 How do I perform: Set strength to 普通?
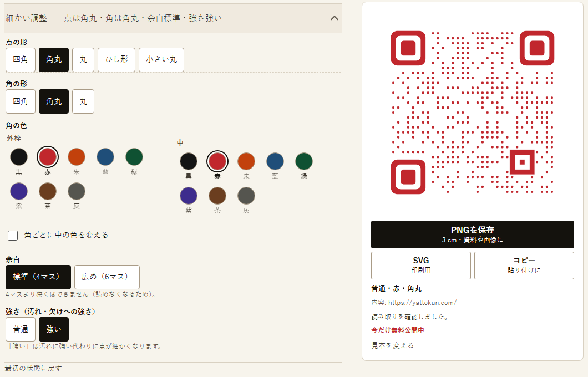pyautogui.click(x=21, y=329)
